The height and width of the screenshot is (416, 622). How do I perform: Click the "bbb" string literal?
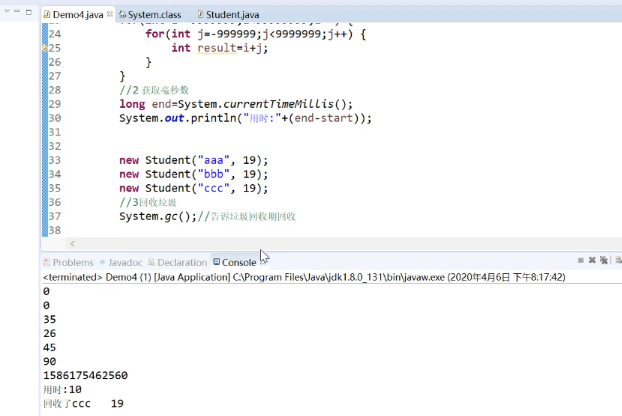coord(213,174)
